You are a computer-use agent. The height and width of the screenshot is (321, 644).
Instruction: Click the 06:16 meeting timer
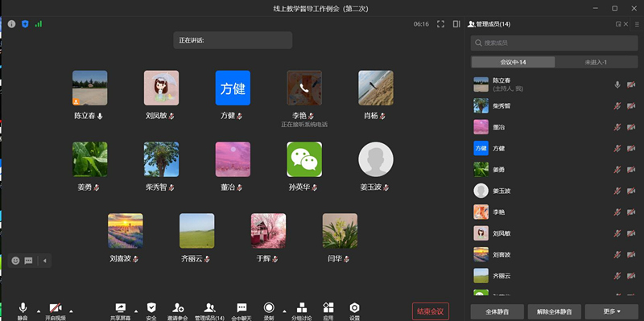(x=421, y=24)
